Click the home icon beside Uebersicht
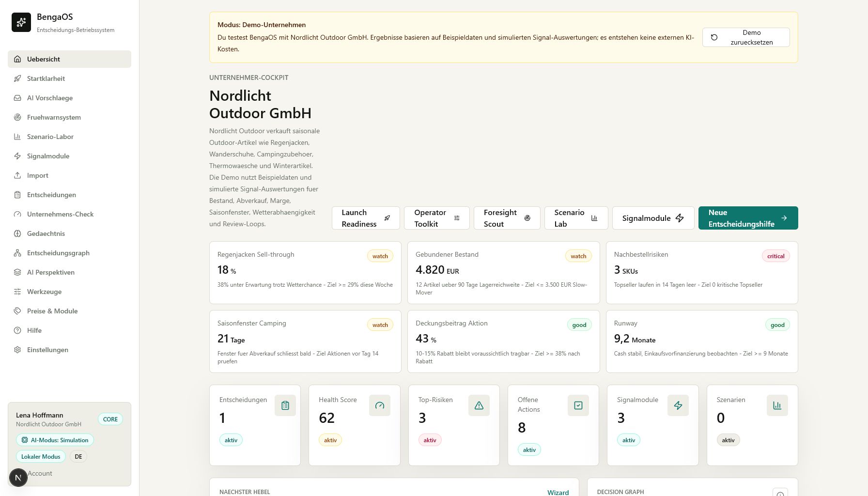This screenshot has height=496, width=868. coord(17,59)
